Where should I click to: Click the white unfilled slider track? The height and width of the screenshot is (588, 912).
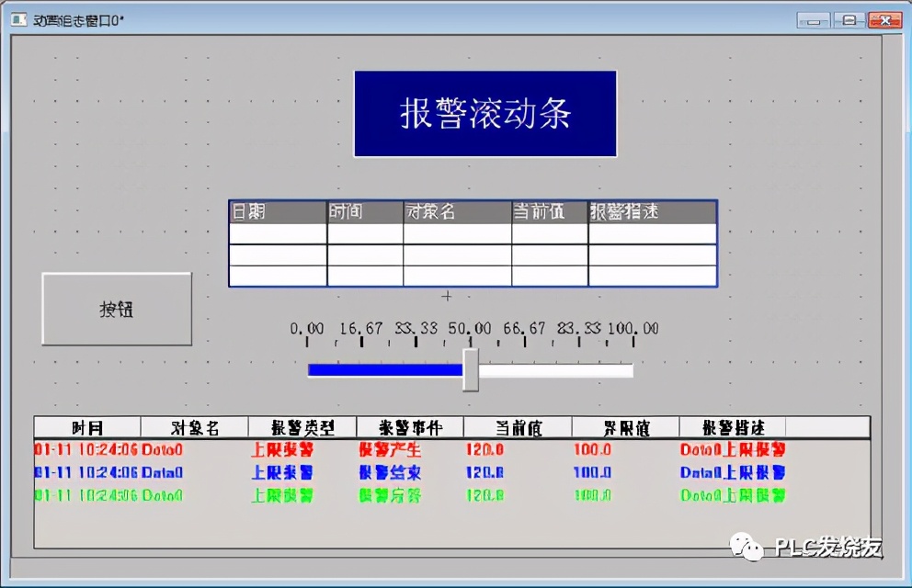[x=556, y=370]
